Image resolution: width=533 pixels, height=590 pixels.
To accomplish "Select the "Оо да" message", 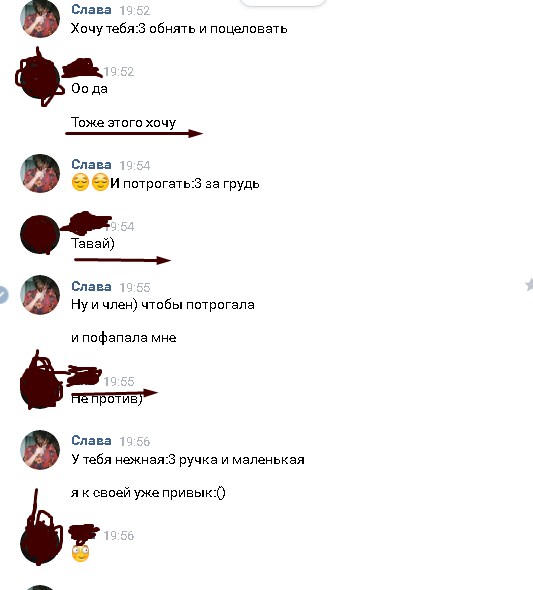I will pos(89,89).
